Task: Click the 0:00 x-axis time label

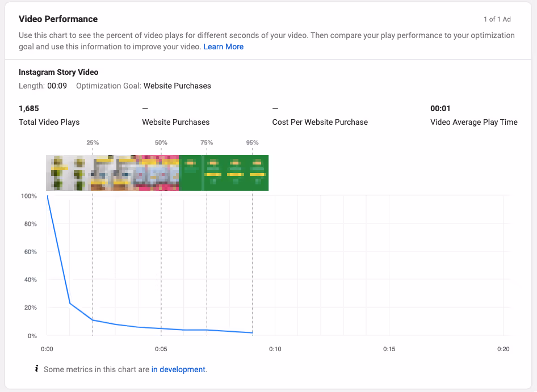Action: 47,349
